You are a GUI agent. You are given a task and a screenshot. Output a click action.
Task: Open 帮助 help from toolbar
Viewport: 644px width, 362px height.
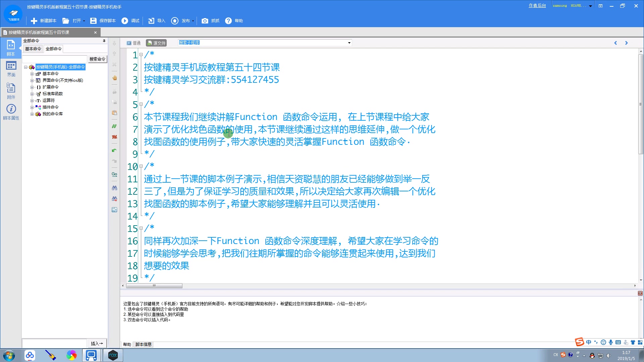coord(234,21)
